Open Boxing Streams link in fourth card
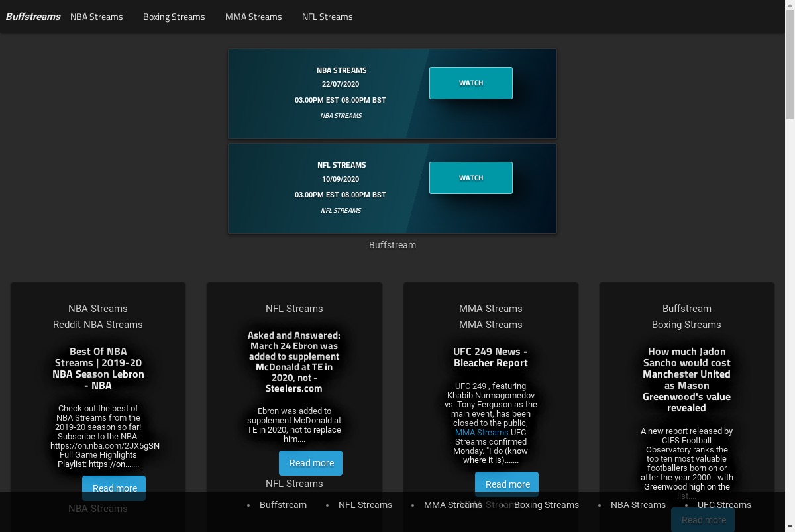The image size is (795, 532). [x=686, y=325]
